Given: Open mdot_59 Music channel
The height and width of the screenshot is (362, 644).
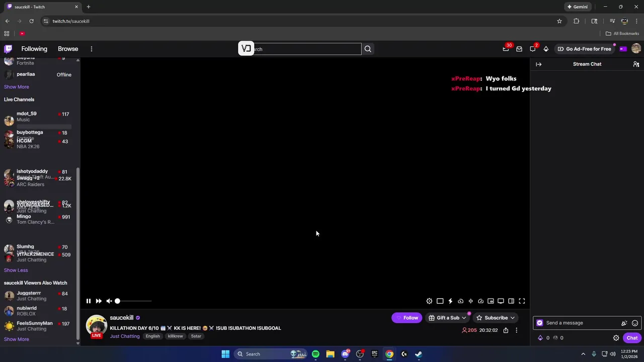Looking at the screenshot, I should point(38,117).
